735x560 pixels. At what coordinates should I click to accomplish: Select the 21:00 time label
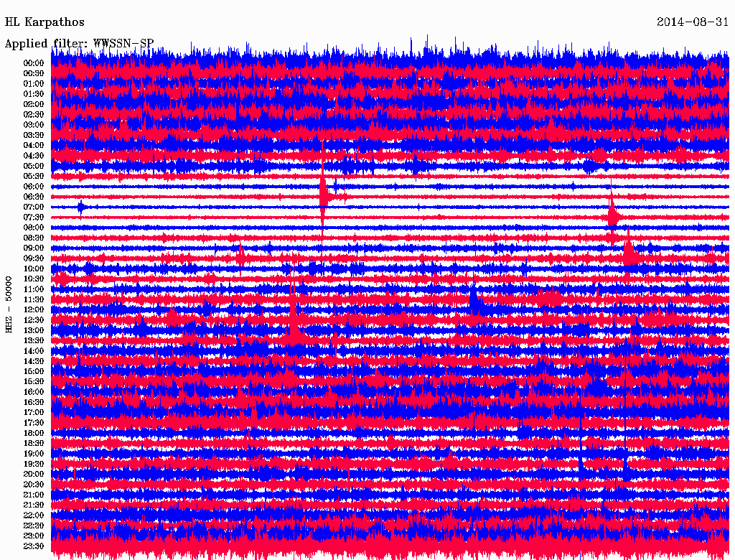34,495
